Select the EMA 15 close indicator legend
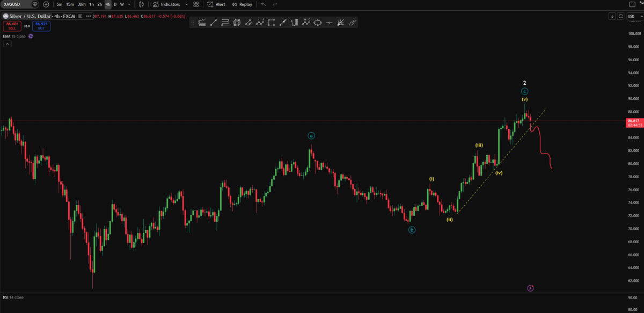 pyautogui.click(x=14, y=36)
